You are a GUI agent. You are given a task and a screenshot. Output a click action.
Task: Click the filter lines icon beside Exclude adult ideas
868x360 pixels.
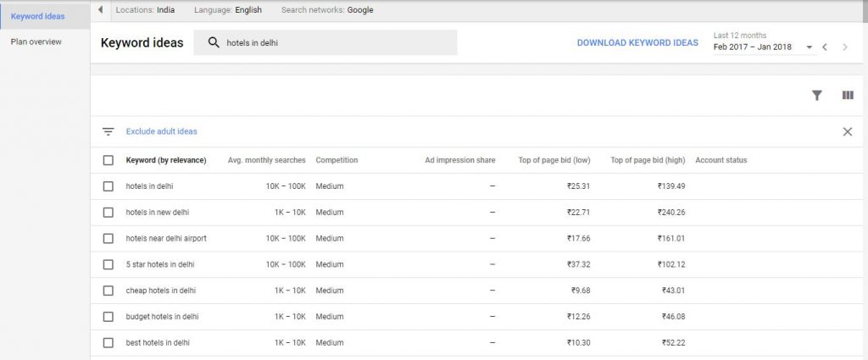point(108,131)
